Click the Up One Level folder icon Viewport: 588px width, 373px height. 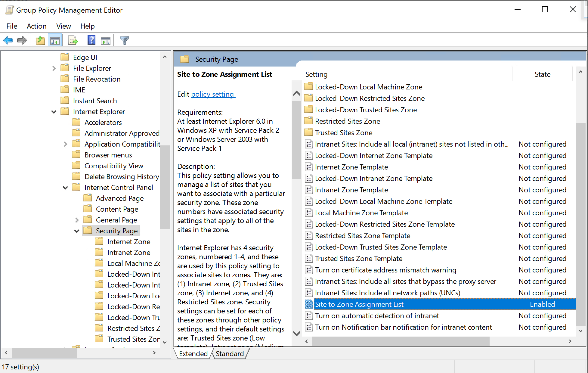(x=40, y=40)
